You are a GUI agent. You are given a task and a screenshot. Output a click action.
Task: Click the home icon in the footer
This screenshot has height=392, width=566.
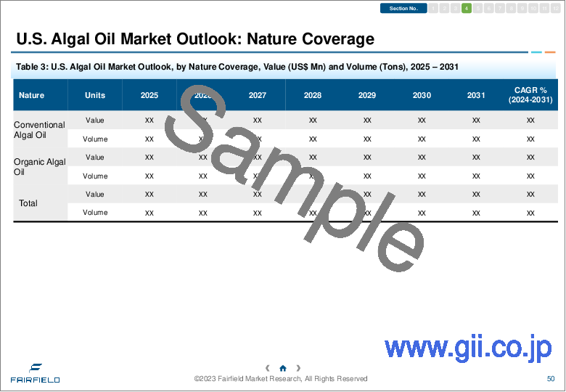283,368
